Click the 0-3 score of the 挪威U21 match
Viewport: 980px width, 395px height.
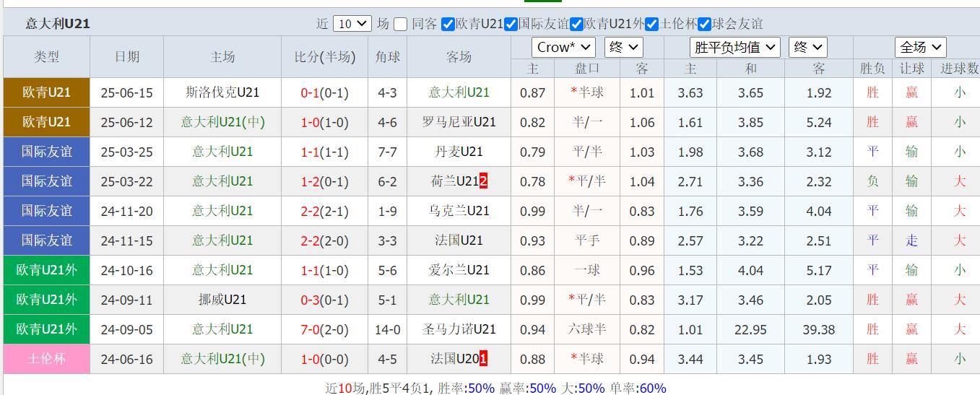point(310,300)
